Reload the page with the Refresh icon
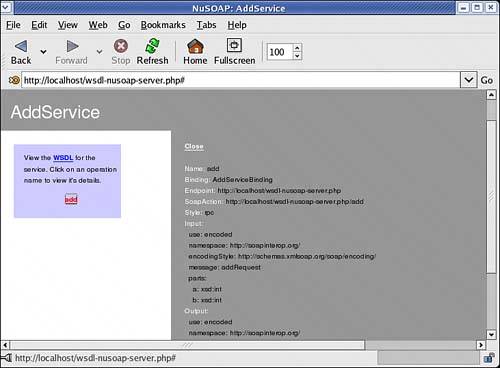Screen dimensions: 500x368 tap(152, 46)
